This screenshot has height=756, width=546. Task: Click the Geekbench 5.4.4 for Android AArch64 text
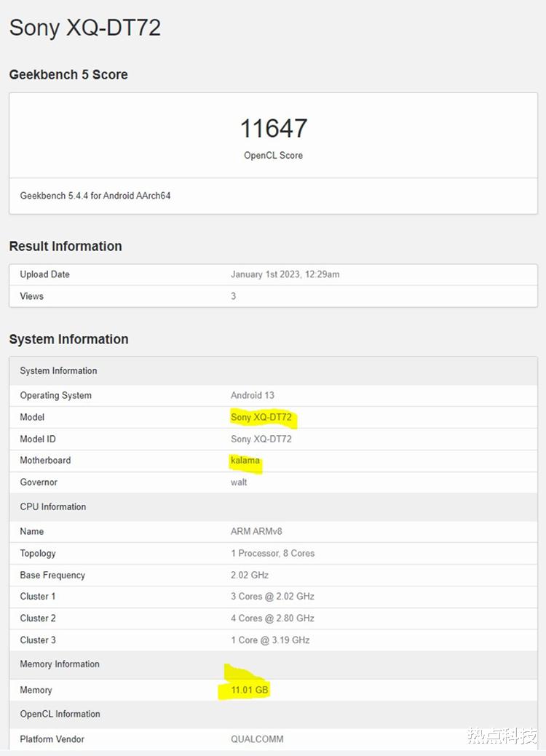click(x=95, y=196)
